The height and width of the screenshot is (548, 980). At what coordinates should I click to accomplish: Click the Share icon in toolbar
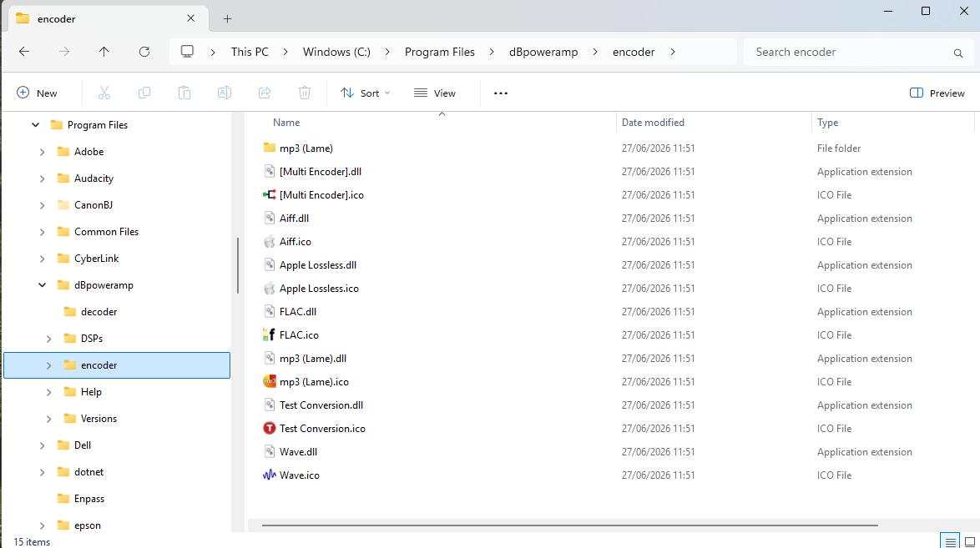265,93
